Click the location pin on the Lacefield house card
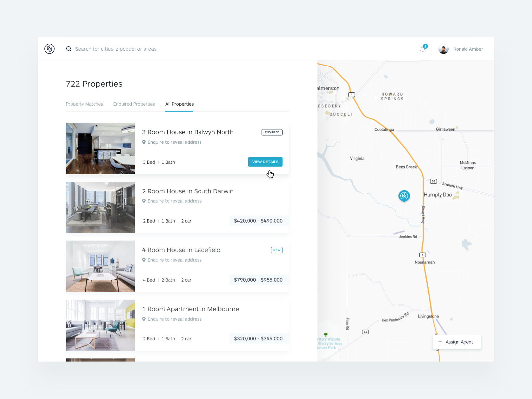 (x=144, y=260)
